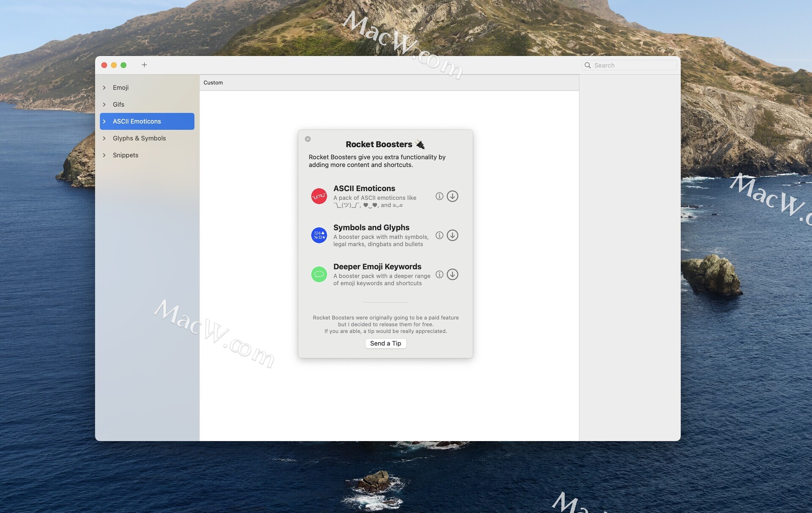Expand the Emoji sidebar section
This screenshot has height=513, width=812.
point(104,88)
